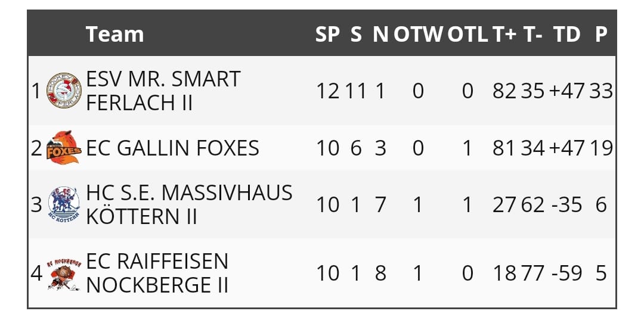Sort by OTW column header
644x314 pixels.
point(417,34)
